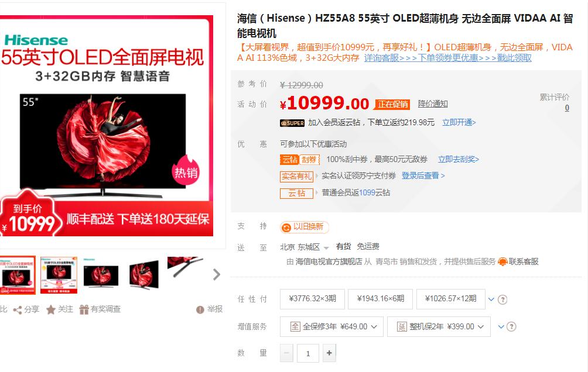Click the 降价通知 price drop link
This screenshot has width=588, height=372.
point(433,104)
